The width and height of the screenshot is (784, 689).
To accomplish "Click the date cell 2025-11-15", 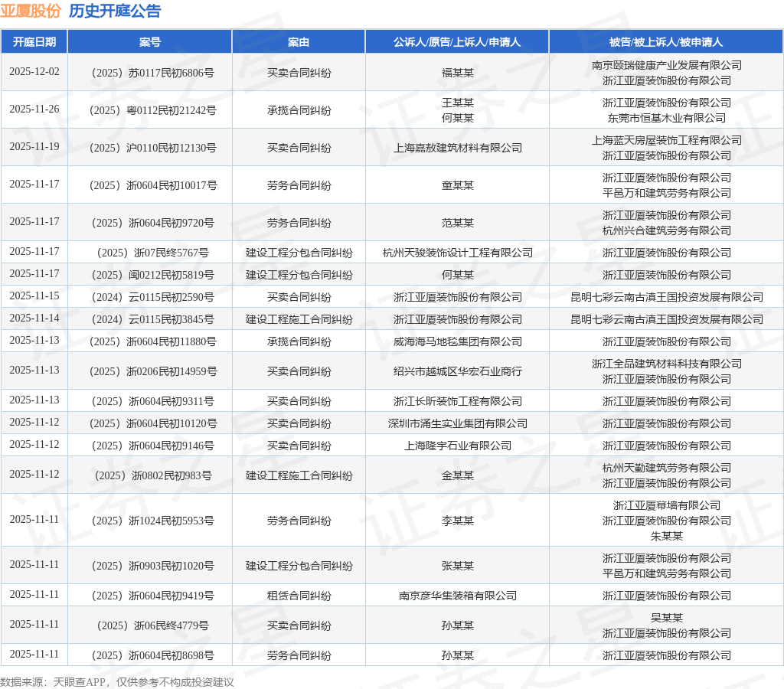I will point(34,296).
